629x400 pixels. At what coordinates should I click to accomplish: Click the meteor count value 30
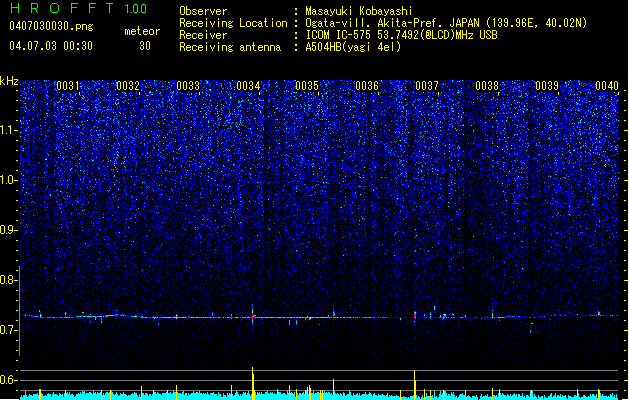[145, 46]
